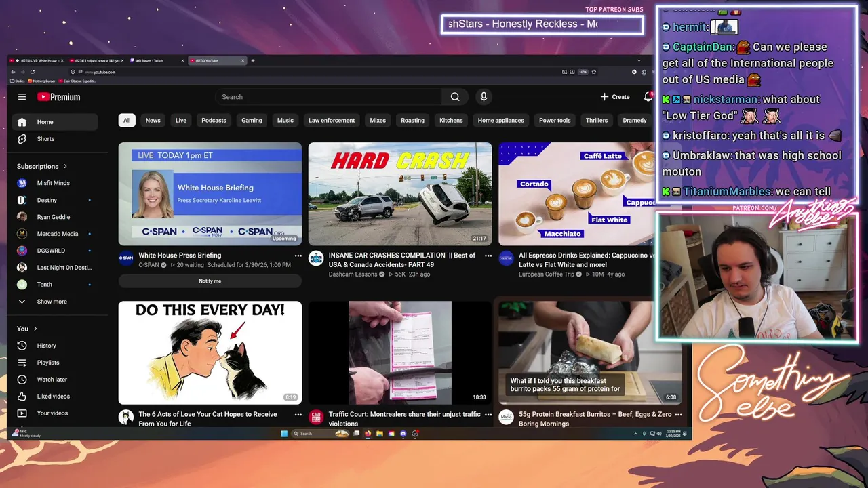Open the Windows Start menu
Viewport: 868px width, 488px height.
284,434
